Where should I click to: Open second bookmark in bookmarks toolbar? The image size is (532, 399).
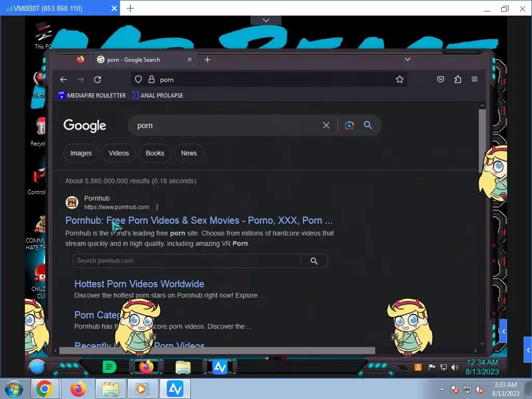click(x=157, y=96)
